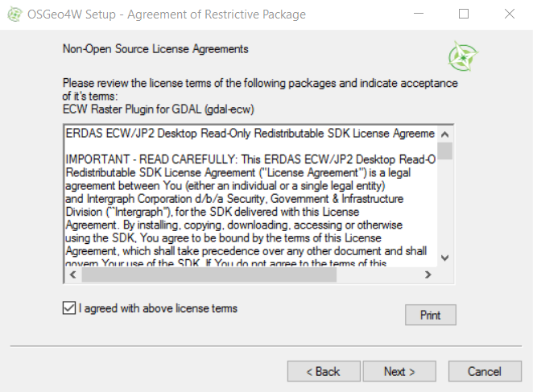Cancel the OSGeo4W setup
This screenshot has height=392, width=533.
click(x=485, y=371)
